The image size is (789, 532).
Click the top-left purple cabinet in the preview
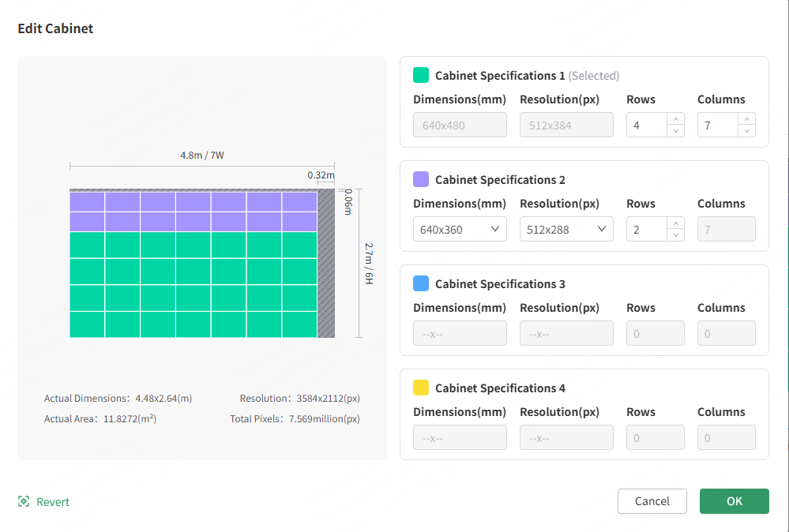pos(87,201)
